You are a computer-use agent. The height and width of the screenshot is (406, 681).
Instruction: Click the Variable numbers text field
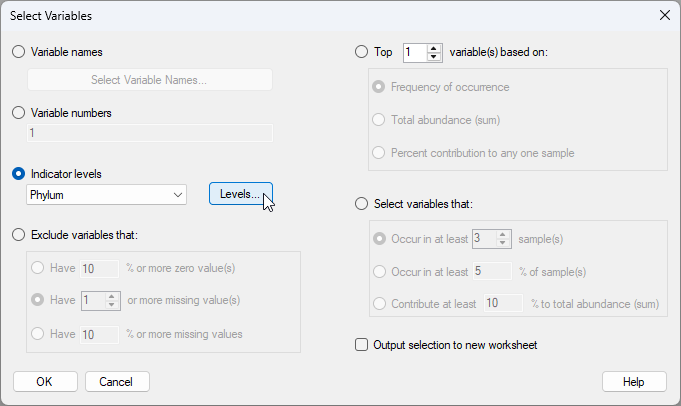(x=149, y=133)
